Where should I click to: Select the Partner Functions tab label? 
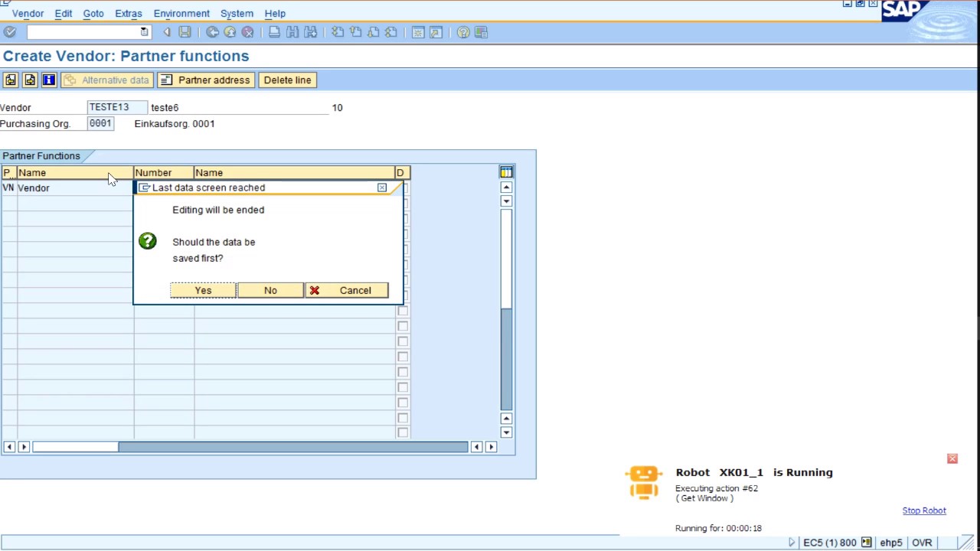(41, 155)
